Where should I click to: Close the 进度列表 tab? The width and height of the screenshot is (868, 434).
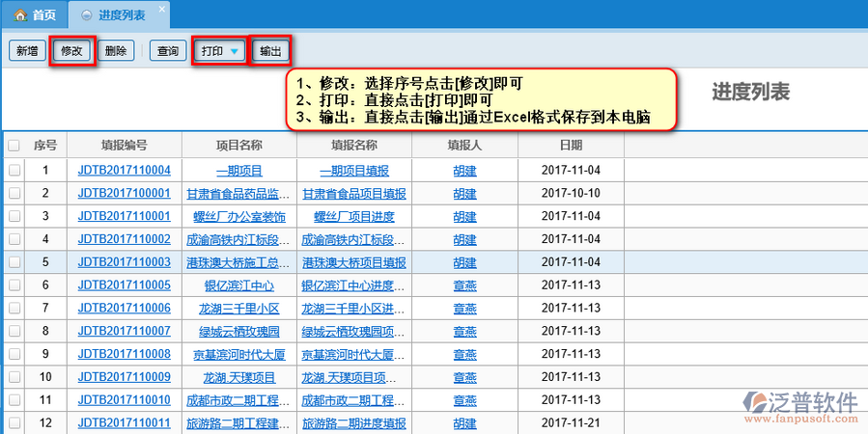click(x=160, y=9)
